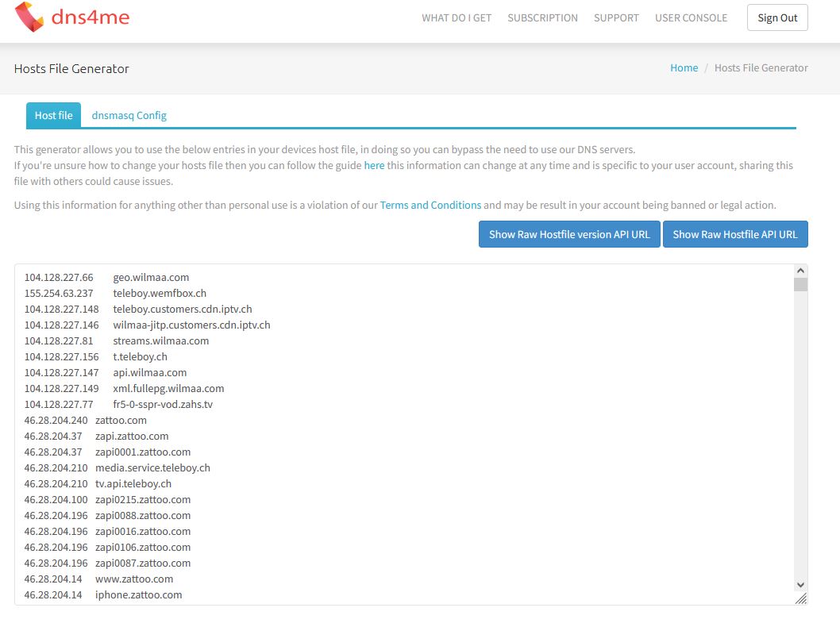This screenshot has height=623, width=840.
Task: Click the scrollbar down arrow
Action: [800, 585]
